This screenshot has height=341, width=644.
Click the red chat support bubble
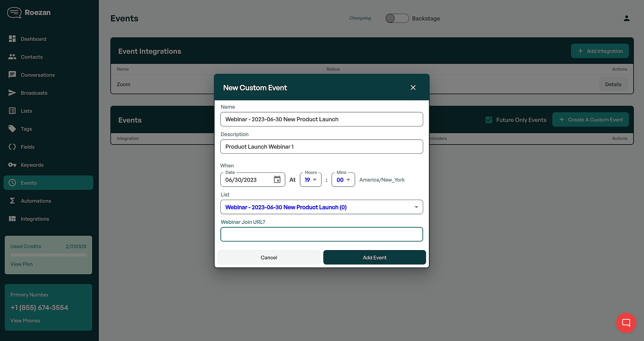pyautogui.click(x=626, y=323)
